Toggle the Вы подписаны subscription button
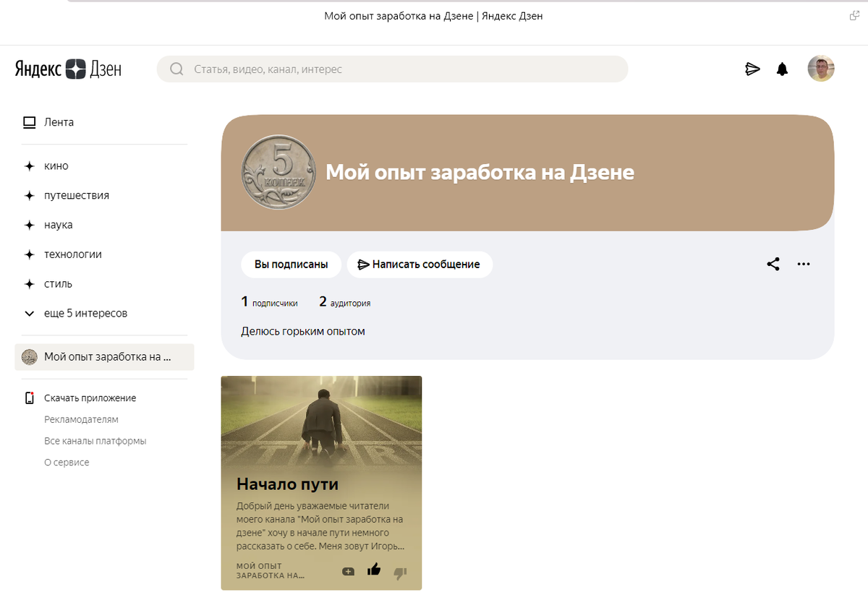Screen dimensions: 868x605 [x=291, y=265]
